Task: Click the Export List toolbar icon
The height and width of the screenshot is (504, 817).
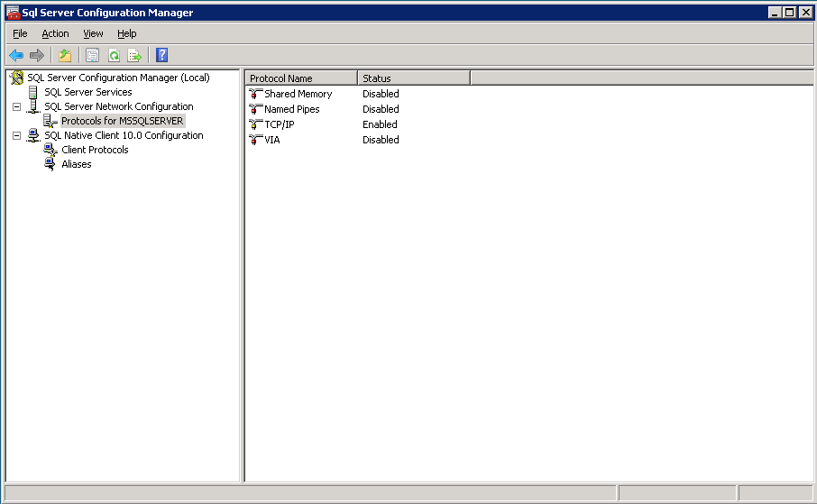Action: (x=134, y=55)
